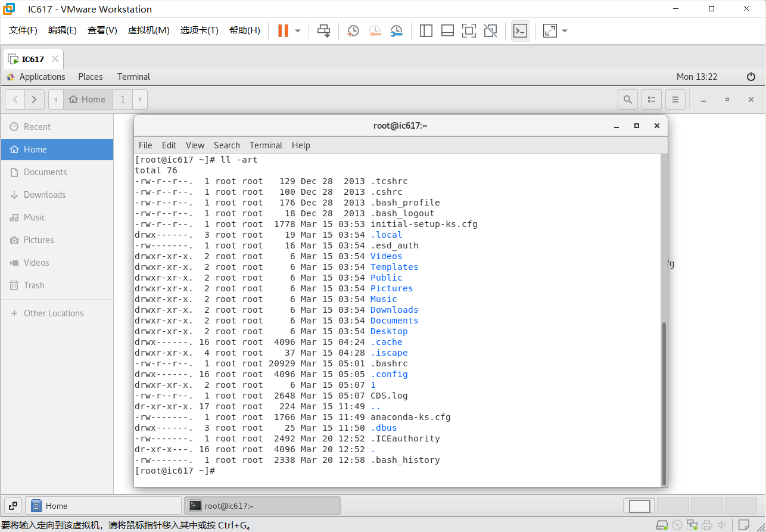Open Other Locations in the Files sidebar
This screenshot has height=532, width=766.
pyautogui.click(x=57, y=313)
